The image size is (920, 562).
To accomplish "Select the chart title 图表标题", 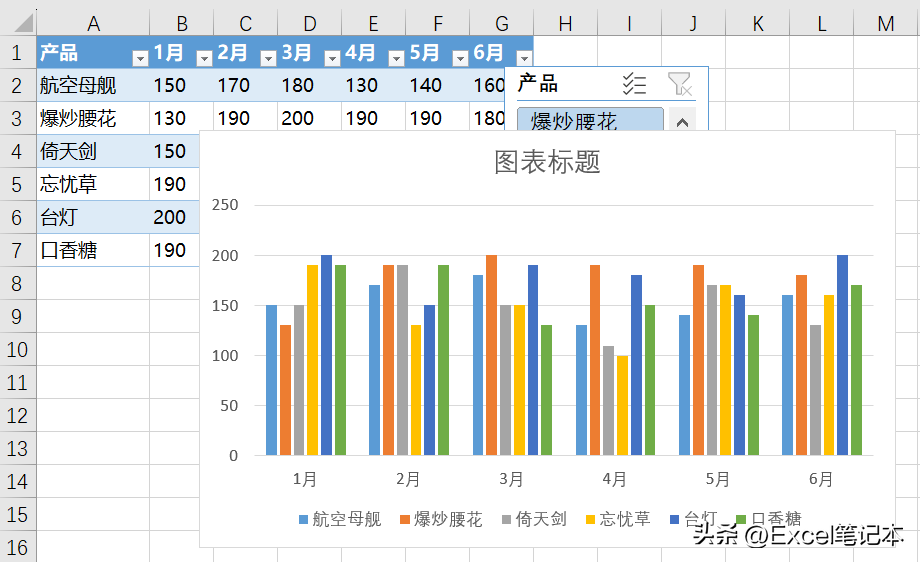I will point(547,162).
